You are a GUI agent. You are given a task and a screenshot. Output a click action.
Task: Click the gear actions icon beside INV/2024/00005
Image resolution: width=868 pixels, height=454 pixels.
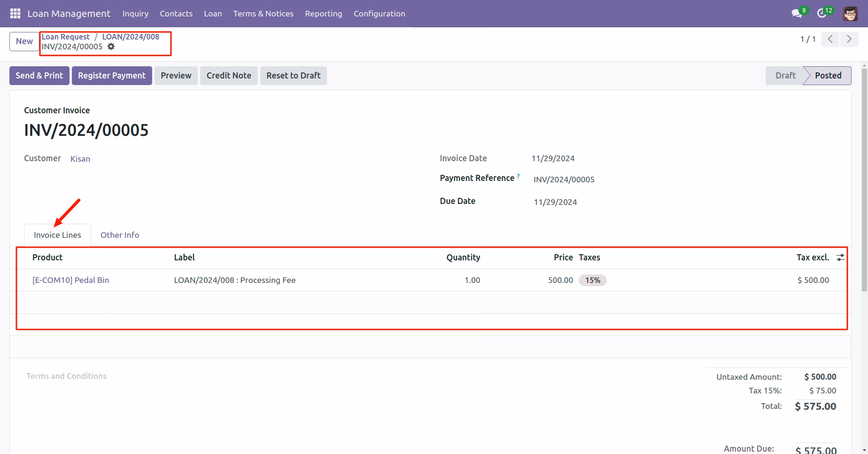(111, 47)
